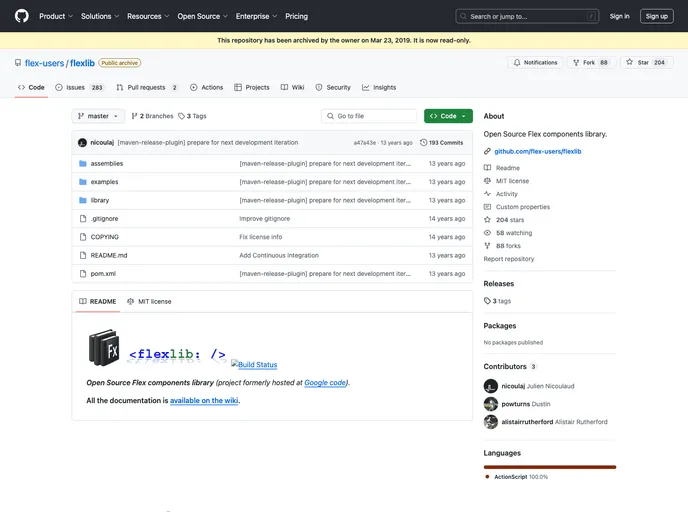Open the github.com/flex-users/flexlib link
The width and height of the screenshot is (688, 512).
(538, 151)
